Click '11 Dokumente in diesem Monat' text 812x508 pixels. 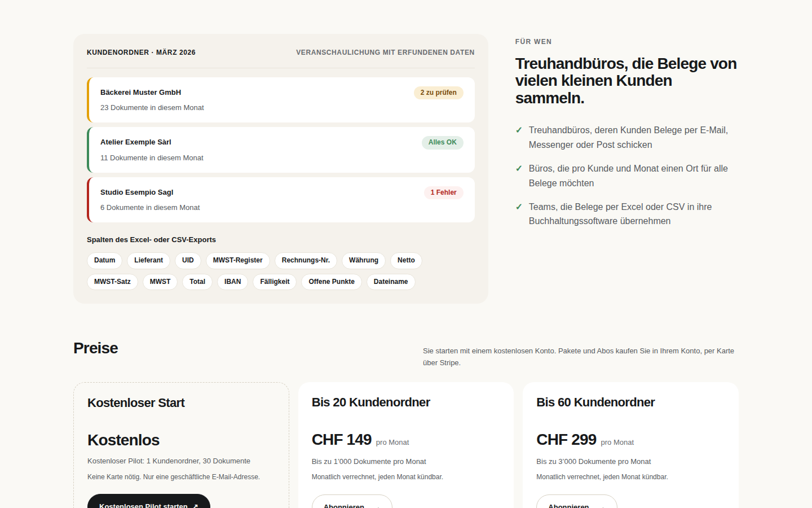point(152,158)
